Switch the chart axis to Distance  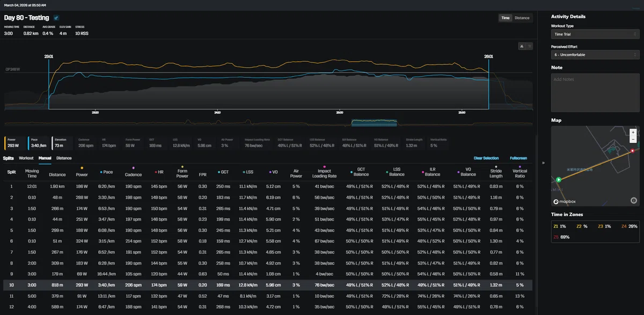tap(522, 18)
